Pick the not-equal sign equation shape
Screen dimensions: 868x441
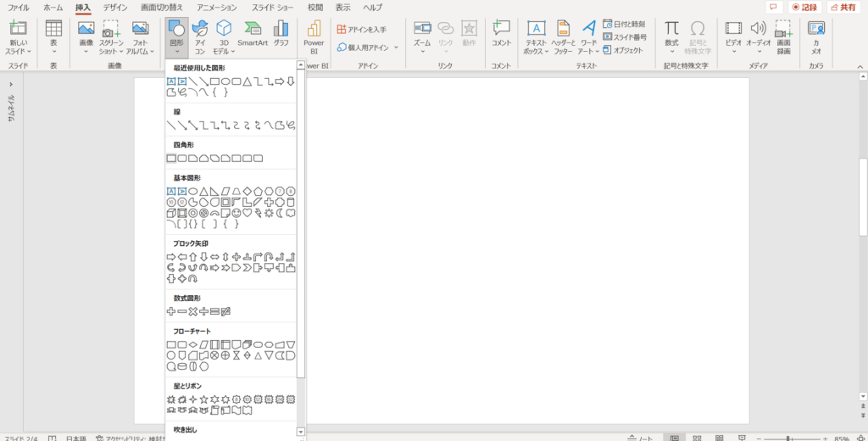pos(225,312)
